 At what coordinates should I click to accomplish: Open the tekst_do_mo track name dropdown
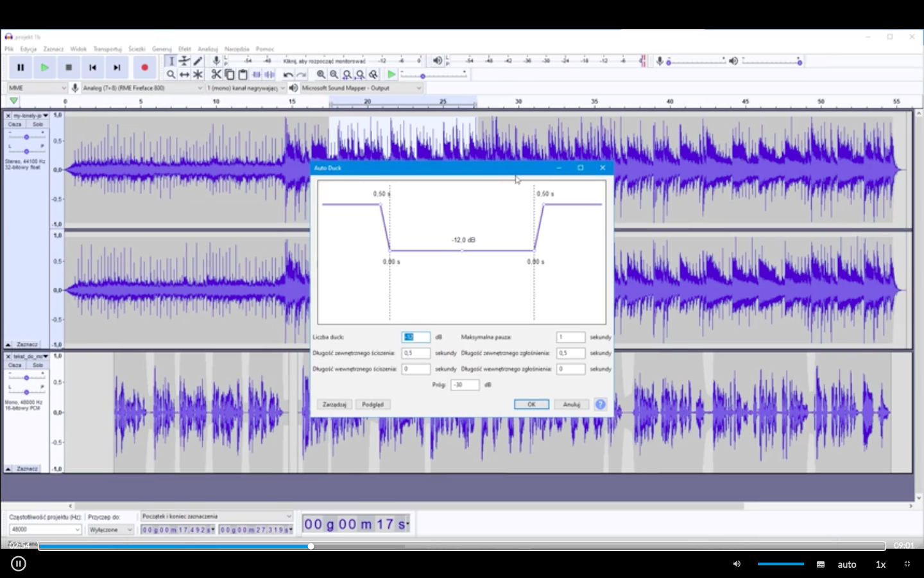pos(31,356)
